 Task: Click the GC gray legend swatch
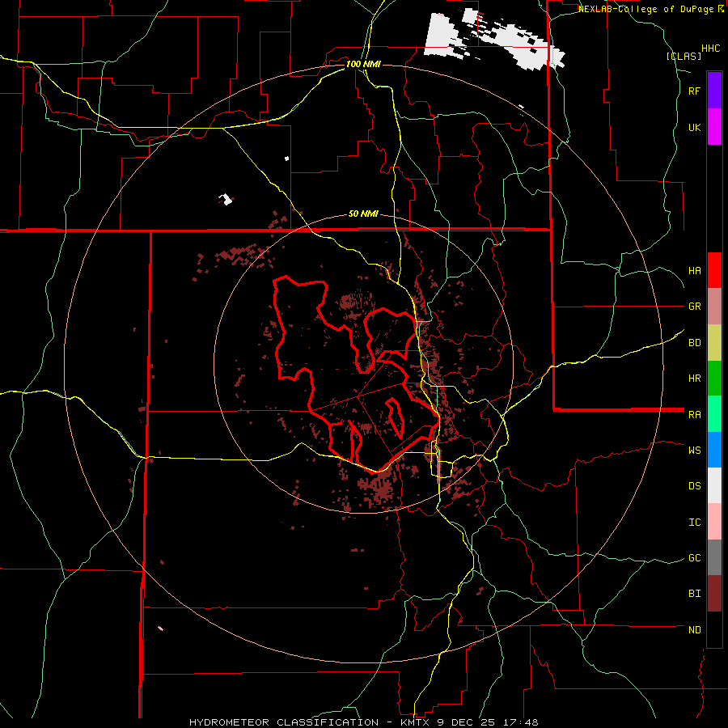(x=714, y=557)
